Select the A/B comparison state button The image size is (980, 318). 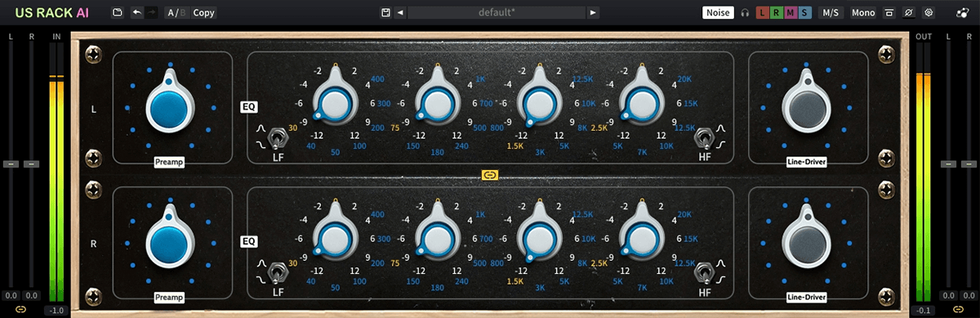pyautogui.click(x=176, y=12)
